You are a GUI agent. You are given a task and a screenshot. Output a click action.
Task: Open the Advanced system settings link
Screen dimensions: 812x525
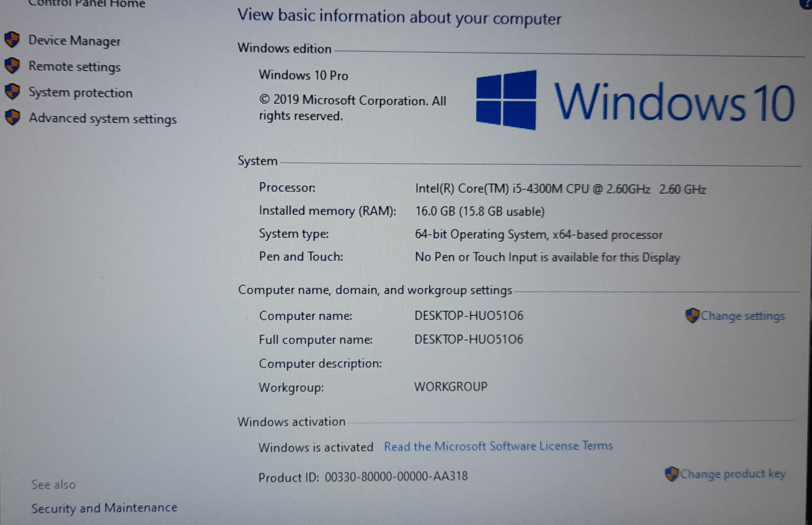point(103,119)
